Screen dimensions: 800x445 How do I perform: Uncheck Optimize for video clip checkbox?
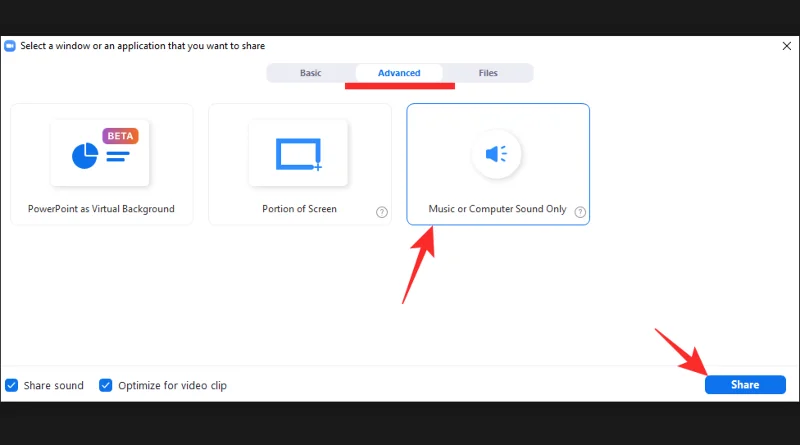coord(106,385)
